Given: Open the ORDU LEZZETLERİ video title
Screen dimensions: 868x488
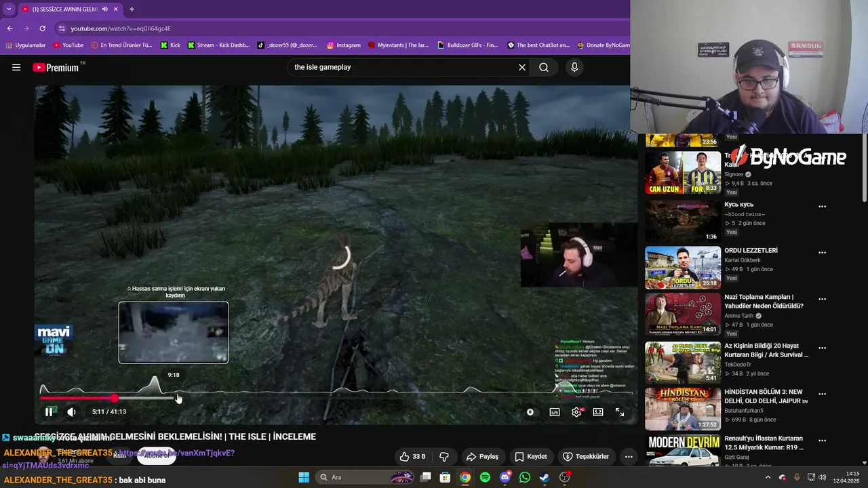Looking at the screenshot, I should 751,250.
